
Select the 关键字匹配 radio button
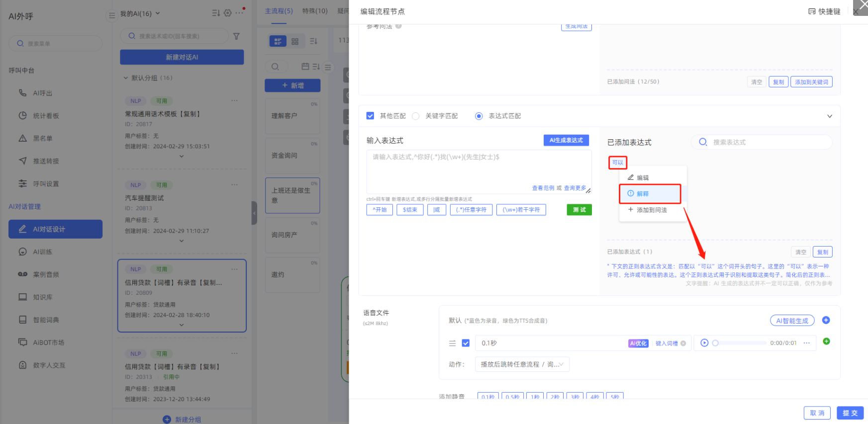coord(416,116)
